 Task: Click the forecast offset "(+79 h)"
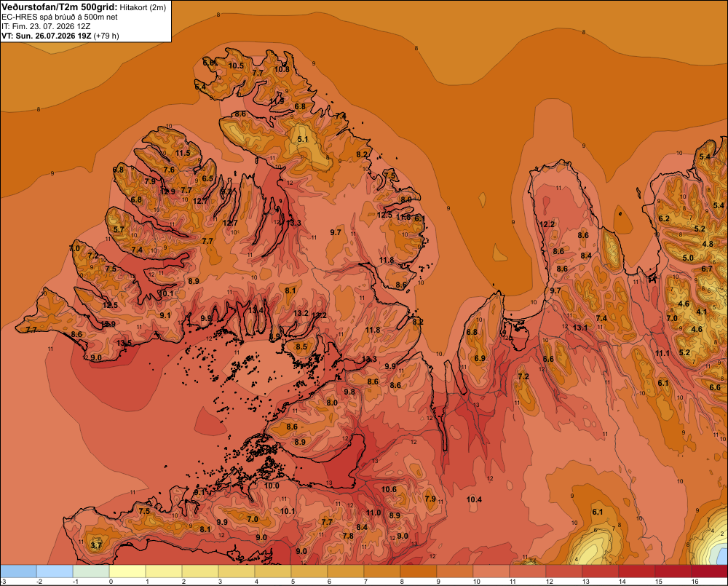[x=106, y=36]
